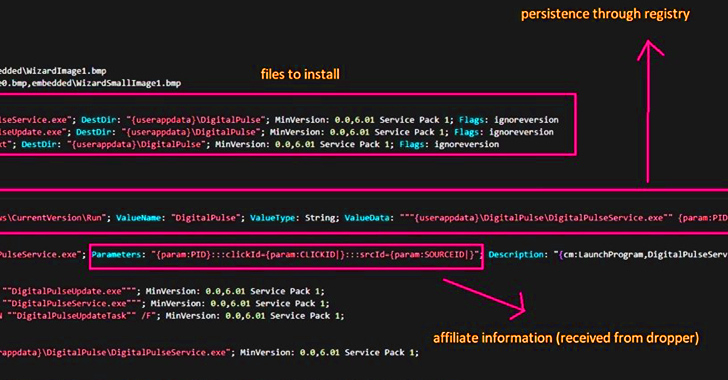The width and height of the screenshot is (728, 380).
Task: Click the ValueType keyword
Action: (x=273, y=218)
